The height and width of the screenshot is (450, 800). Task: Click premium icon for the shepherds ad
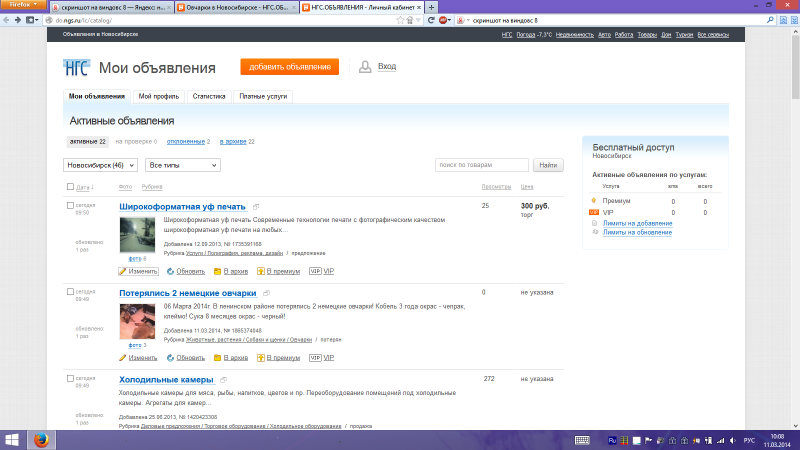coord(261,357)
